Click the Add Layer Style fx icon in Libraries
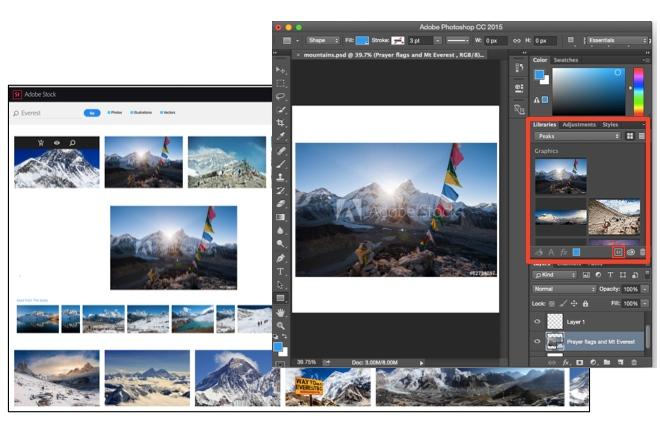660x440 pixels. (564, 252)
